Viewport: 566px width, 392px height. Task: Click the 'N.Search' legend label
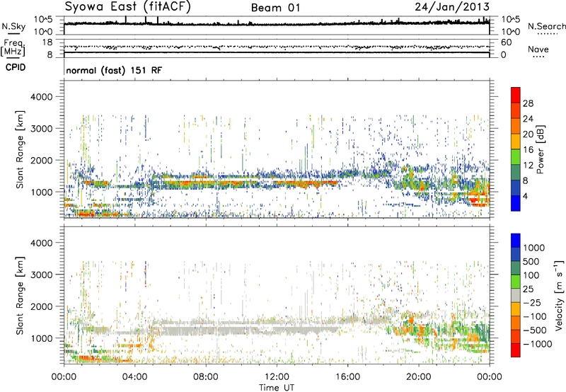click(546, 26)
